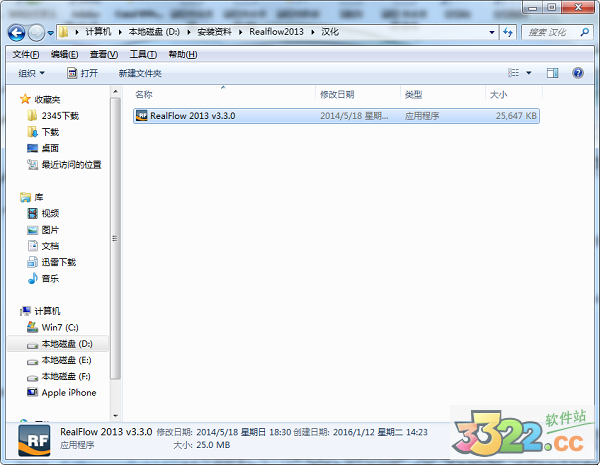Viewport: 600px width, 465px height.
Task: Click the change view icon
Action: click(x=513, y=73)
